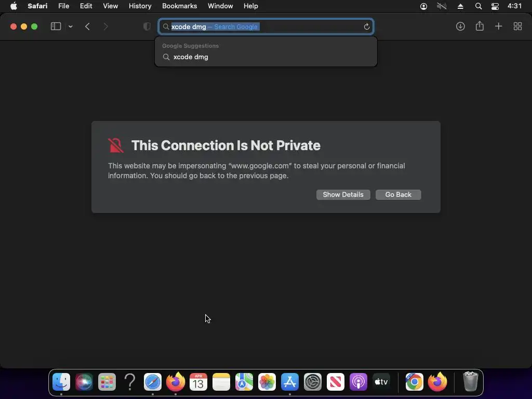Open Spotlight search in menu bar
Screen dimensions: 532x399
478,6
